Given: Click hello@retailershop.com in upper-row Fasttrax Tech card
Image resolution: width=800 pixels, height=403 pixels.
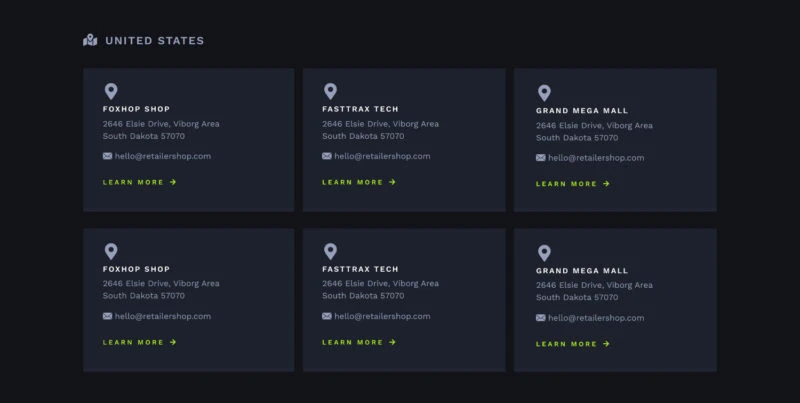Looking at the screenshot, I should point(382,156).
